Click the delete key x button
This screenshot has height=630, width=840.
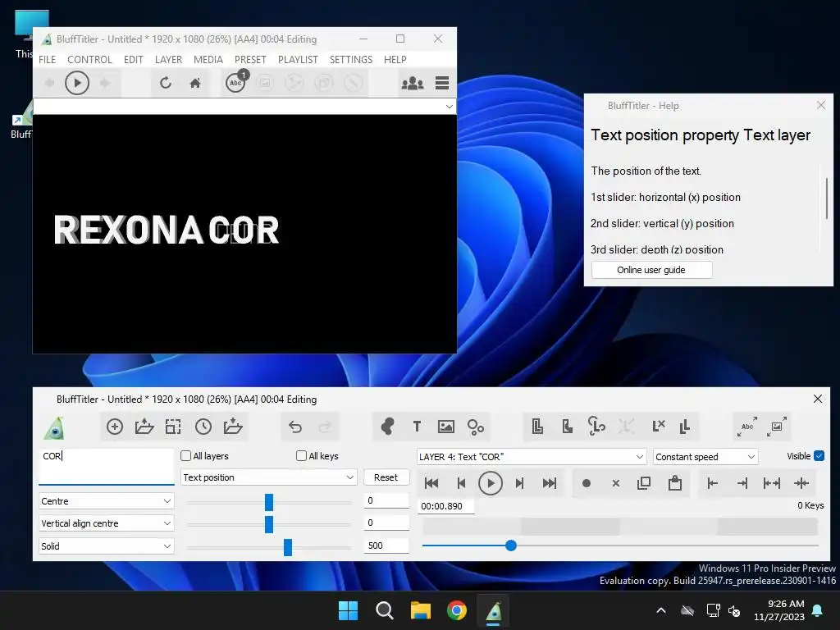point(616,483)
